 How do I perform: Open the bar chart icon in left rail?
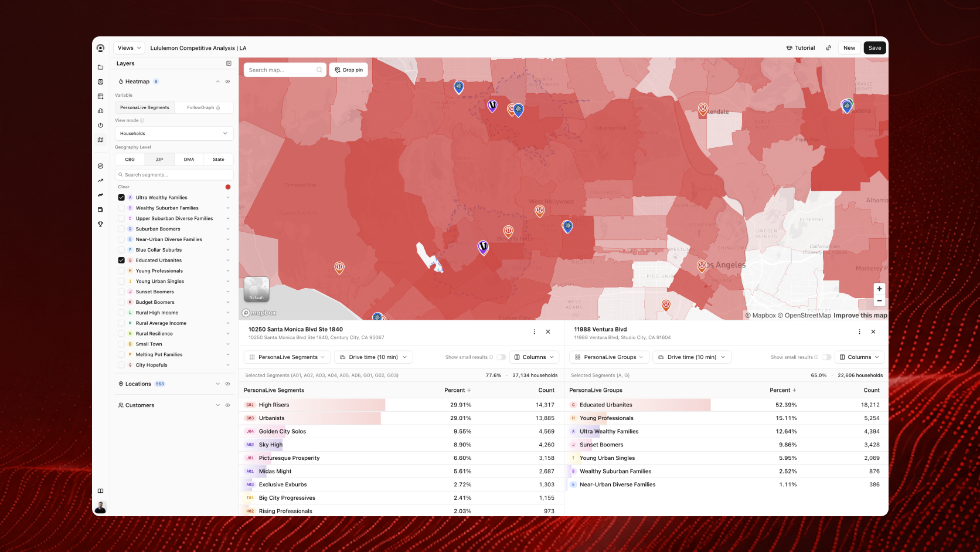100,111
